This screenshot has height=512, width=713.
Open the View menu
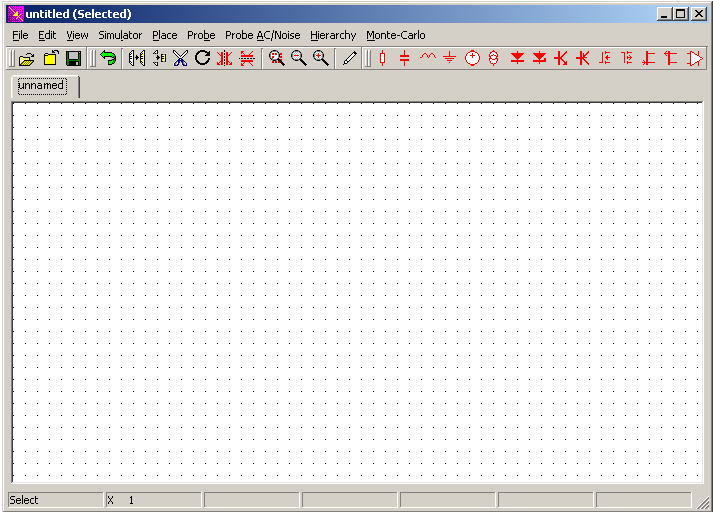tap(77, 35)
